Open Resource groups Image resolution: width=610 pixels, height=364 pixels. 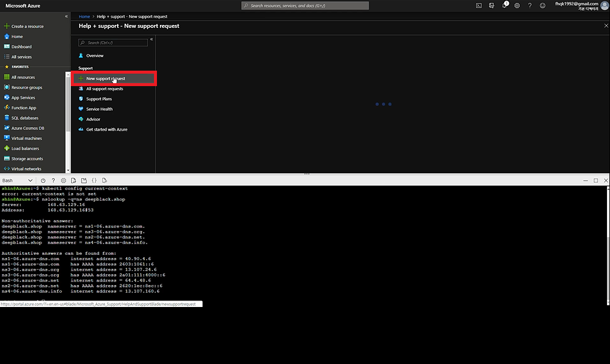23,87
